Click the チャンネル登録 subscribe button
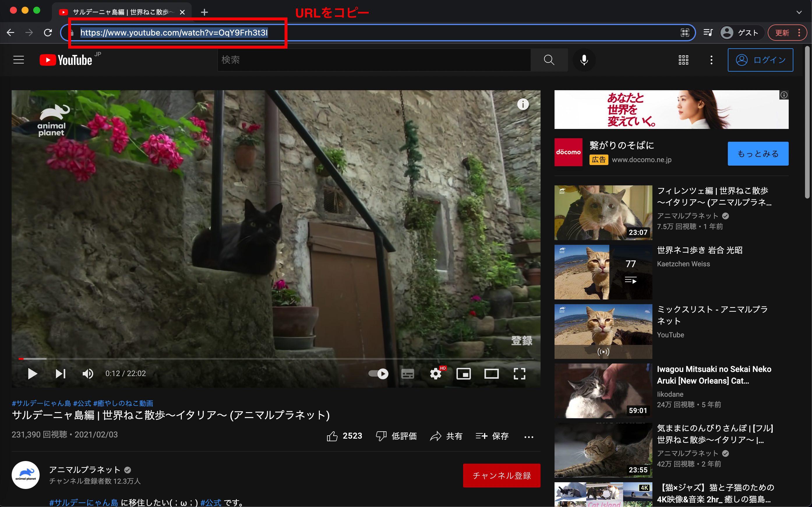The height and width of the screenshot is (507, 812). click(x=501, y=475)
